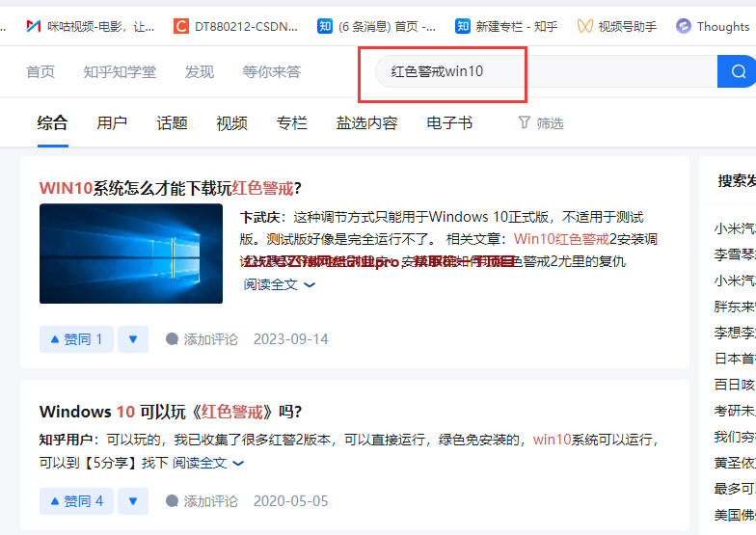Image resolution: width=756 pixels, height=535 pixels.
Task: Click the blue search magnifier button
Action: (x=738, y=71)
